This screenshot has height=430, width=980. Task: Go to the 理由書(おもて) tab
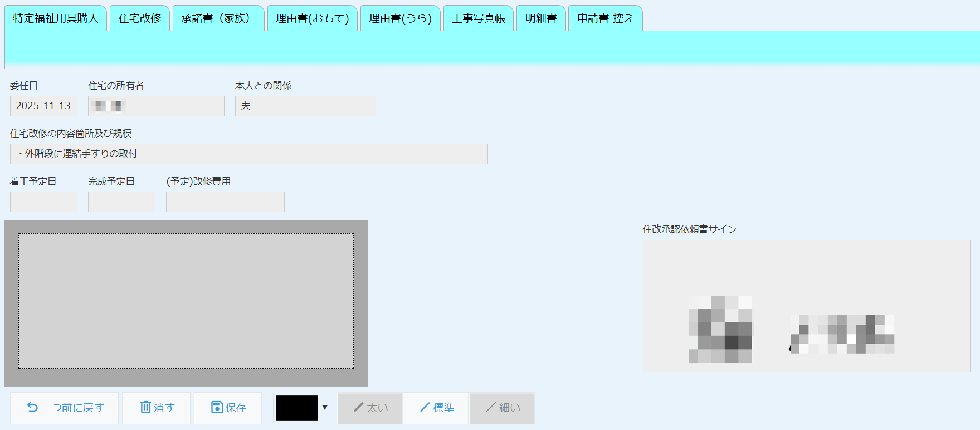point(312,18)
